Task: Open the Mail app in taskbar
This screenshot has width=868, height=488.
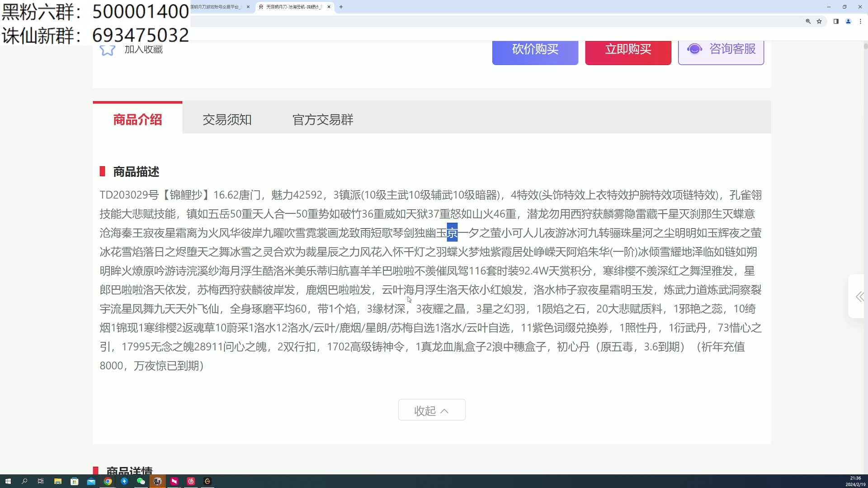Action: (90, 481)
